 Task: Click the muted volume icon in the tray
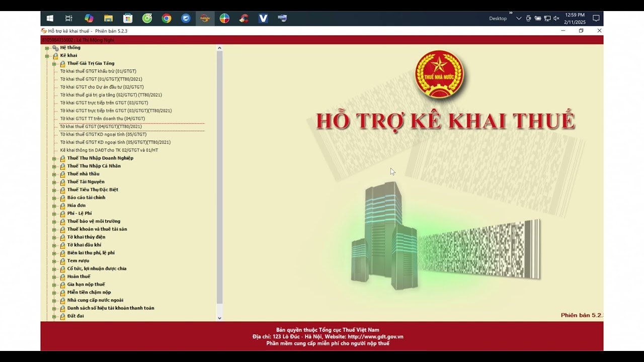click(556, 19)
